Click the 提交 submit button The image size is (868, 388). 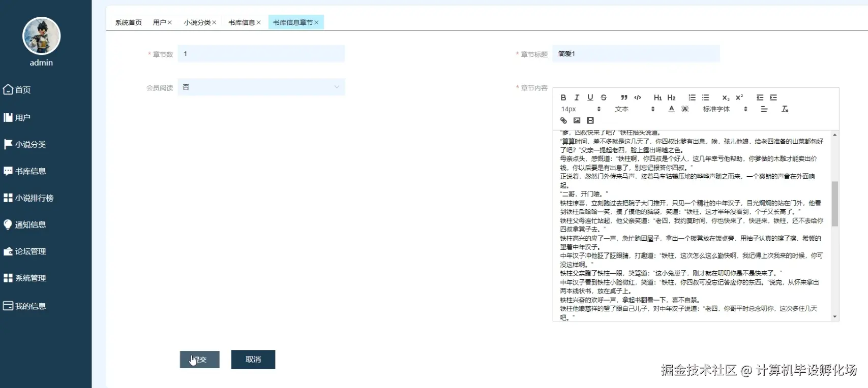click(x=200, y=360)
